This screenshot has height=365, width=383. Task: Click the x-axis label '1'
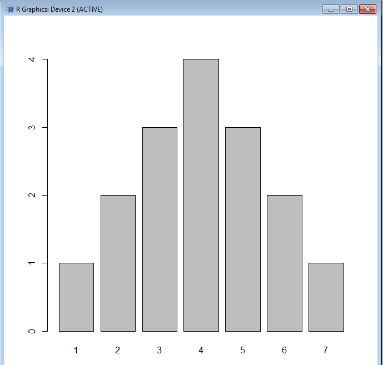[76, 350]
